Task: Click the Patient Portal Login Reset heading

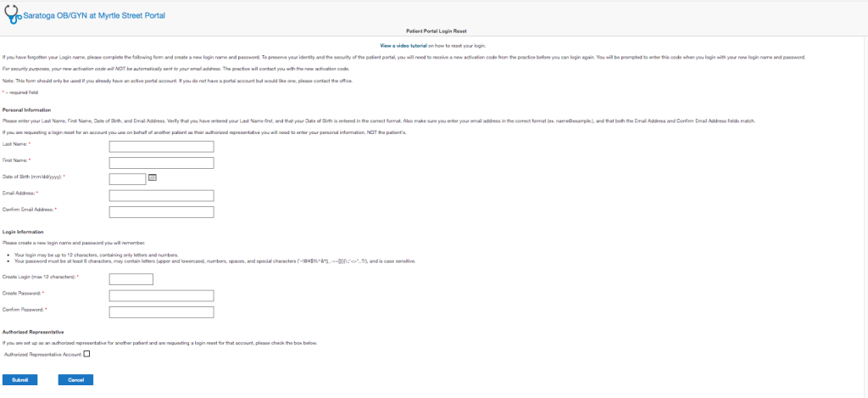Action: point(437,31)
